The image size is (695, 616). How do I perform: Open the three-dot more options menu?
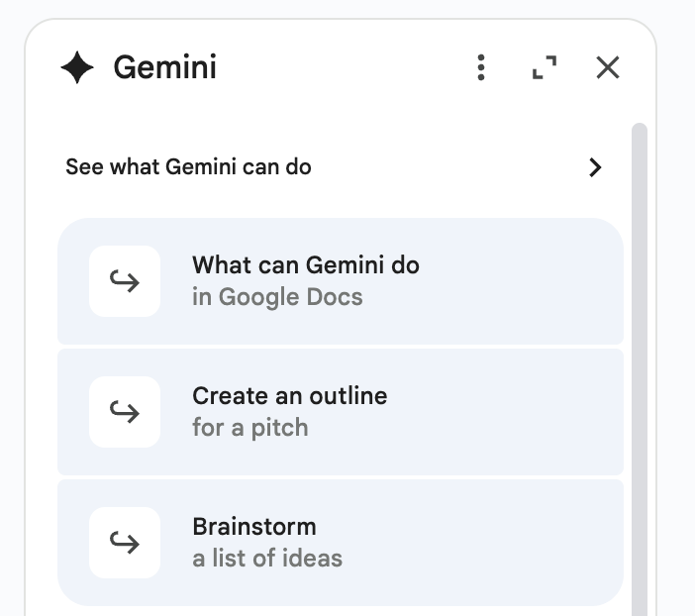click(481, 67)
